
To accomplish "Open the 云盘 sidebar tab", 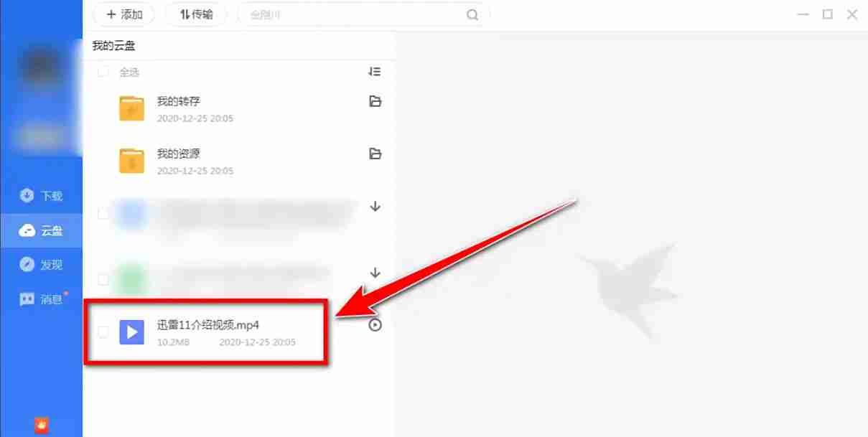I will 41,230.
